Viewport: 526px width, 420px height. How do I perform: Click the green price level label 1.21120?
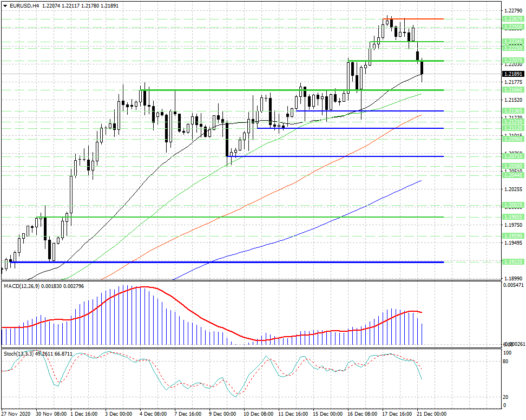tap(513, 128)
